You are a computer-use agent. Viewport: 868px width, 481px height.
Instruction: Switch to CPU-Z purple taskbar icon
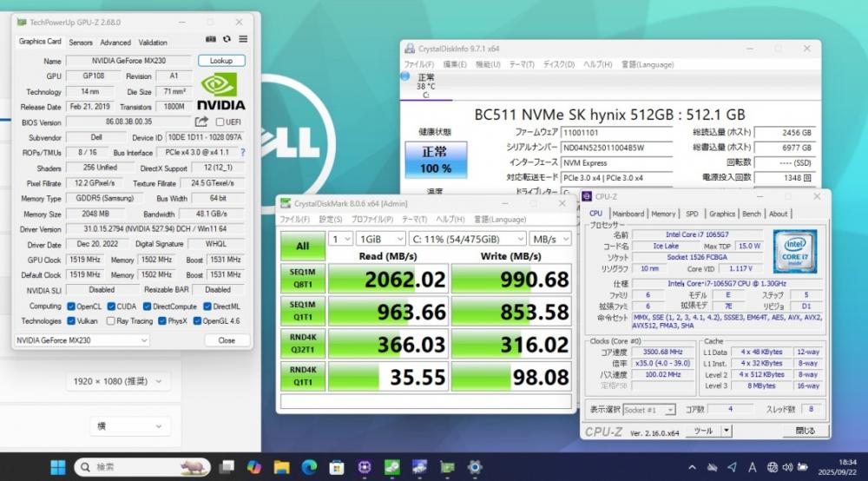[365, 467]
